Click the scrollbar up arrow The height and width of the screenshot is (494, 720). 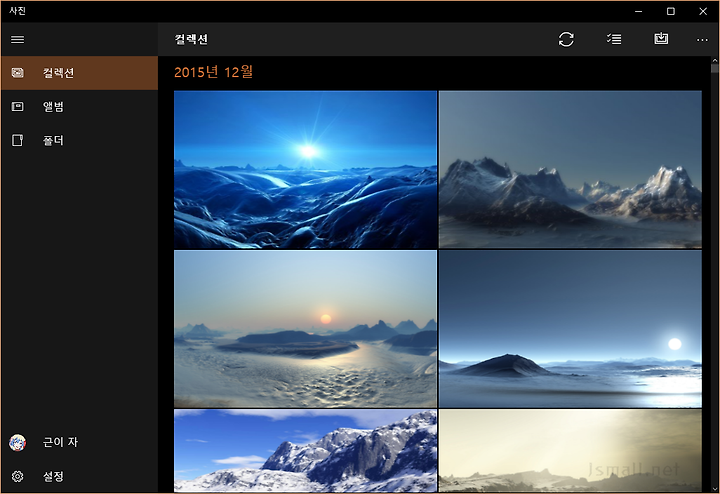[x=714, y=60]
